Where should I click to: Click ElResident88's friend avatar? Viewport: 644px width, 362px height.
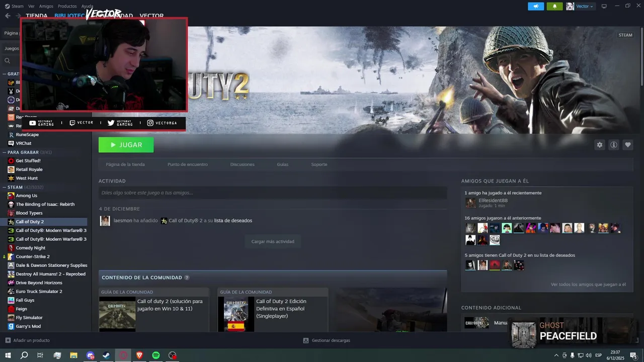pos(470,203)
